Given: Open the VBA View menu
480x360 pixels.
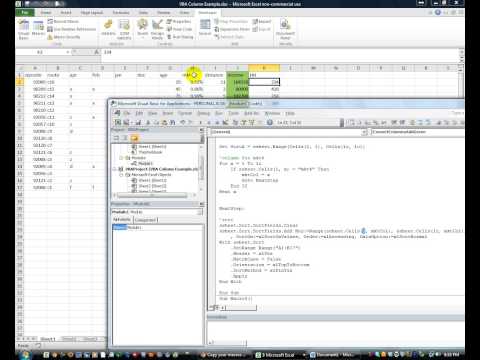Looking at the screenshot, I should pos(153,114).
